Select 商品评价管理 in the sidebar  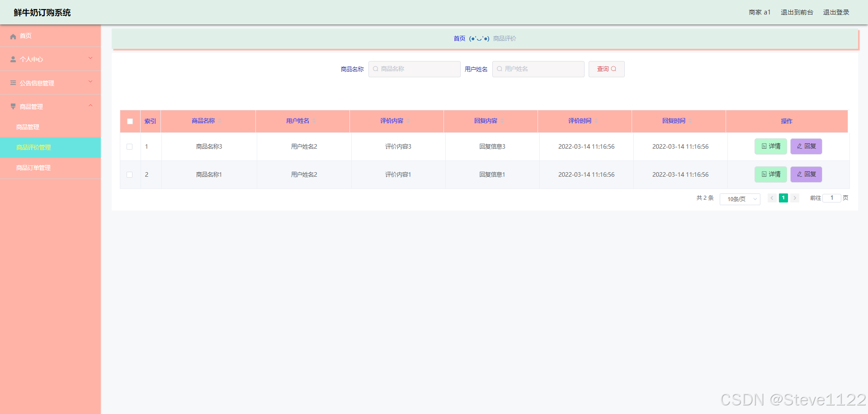tap(50, 147)
